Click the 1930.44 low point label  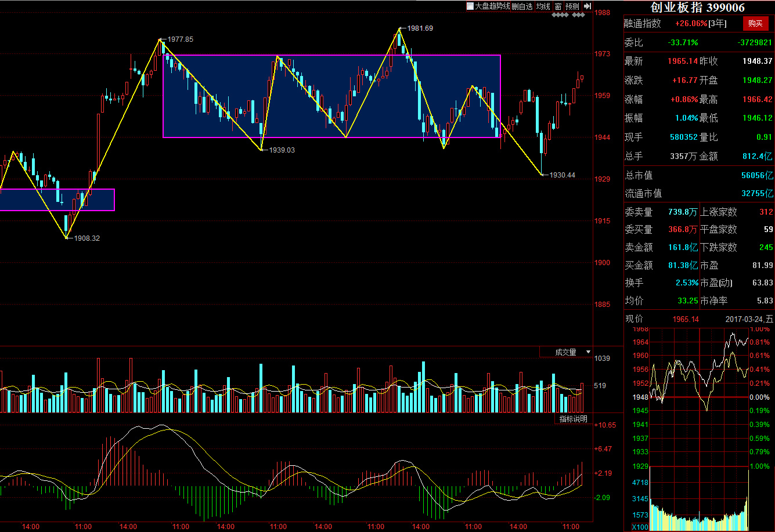point(562,175)
